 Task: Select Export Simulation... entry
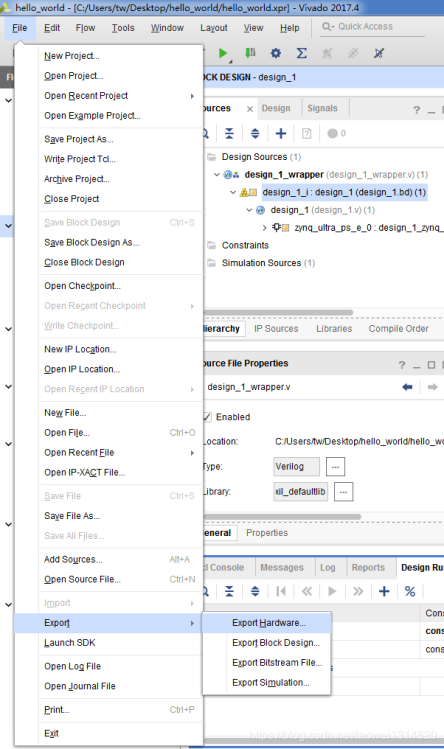tap(267, 683)
